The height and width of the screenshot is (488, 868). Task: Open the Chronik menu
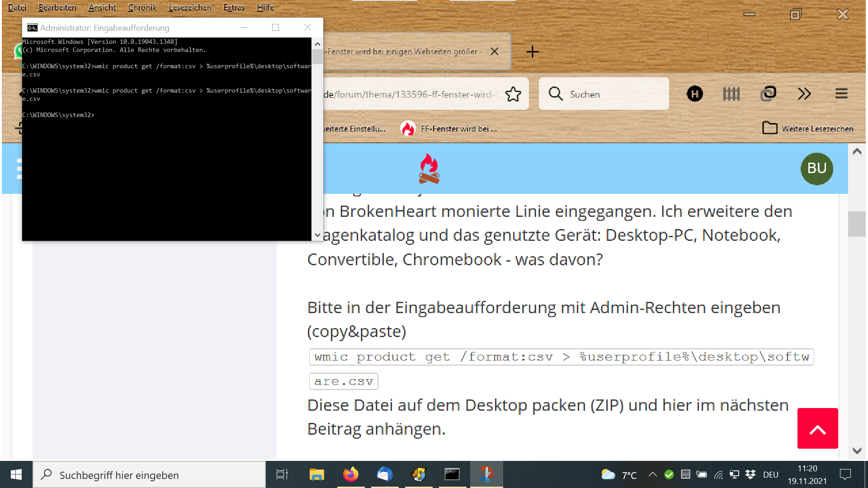coord(142,7)
